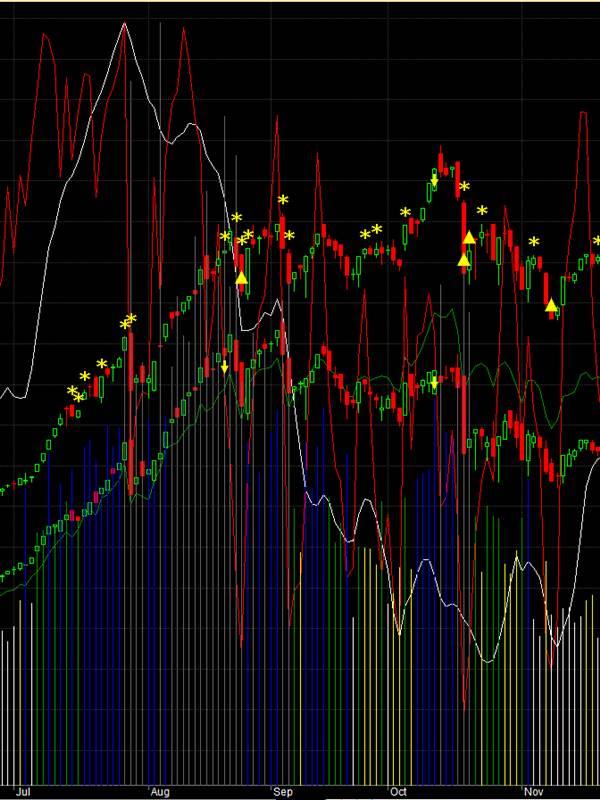600x800 pixels.
Task: Select the upper of two mid-October yellow triangles
Action: tap(469, 237)
